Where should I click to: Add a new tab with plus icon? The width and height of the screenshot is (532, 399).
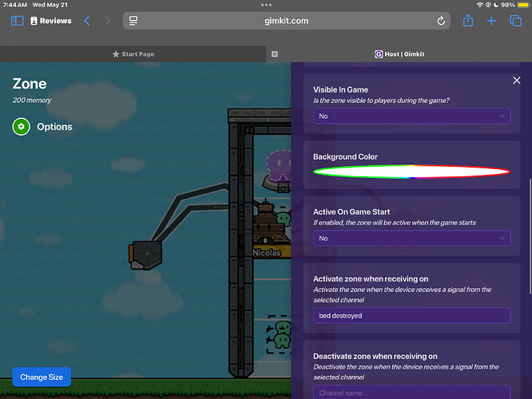492,21
